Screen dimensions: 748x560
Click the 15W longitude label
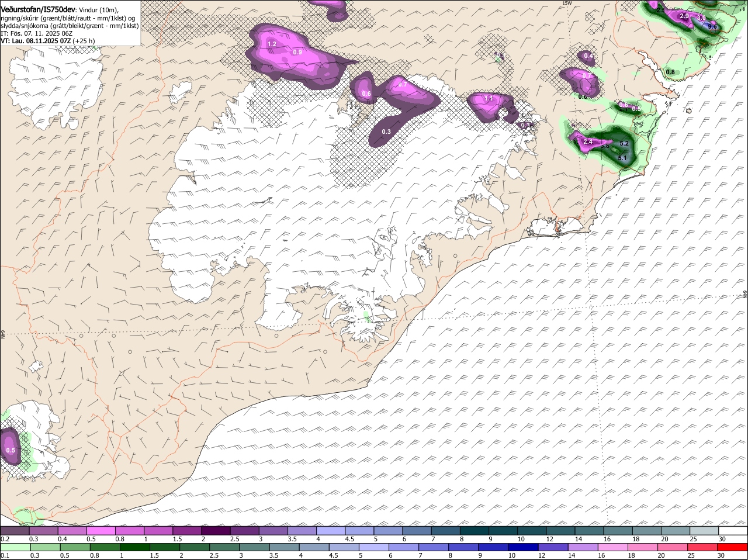click(x=566, y=4)
